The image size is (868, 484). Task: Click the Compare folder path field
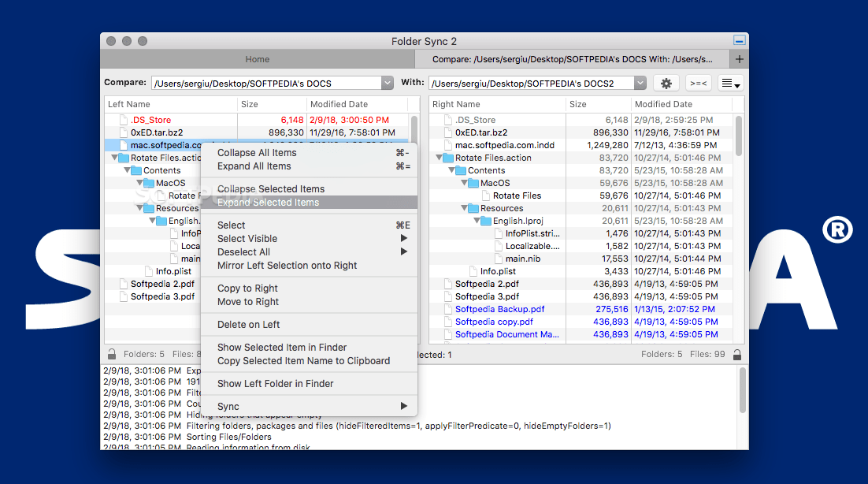pos(266,83)
